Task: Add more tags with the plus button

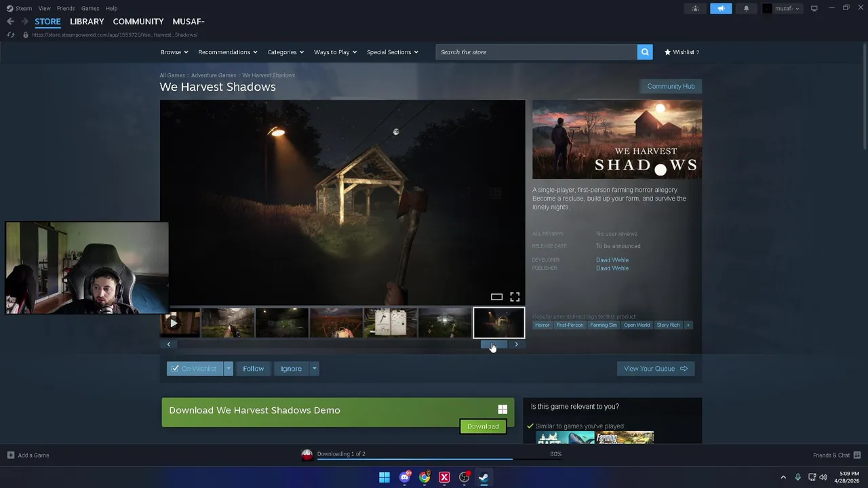Action: pos(688,325)
